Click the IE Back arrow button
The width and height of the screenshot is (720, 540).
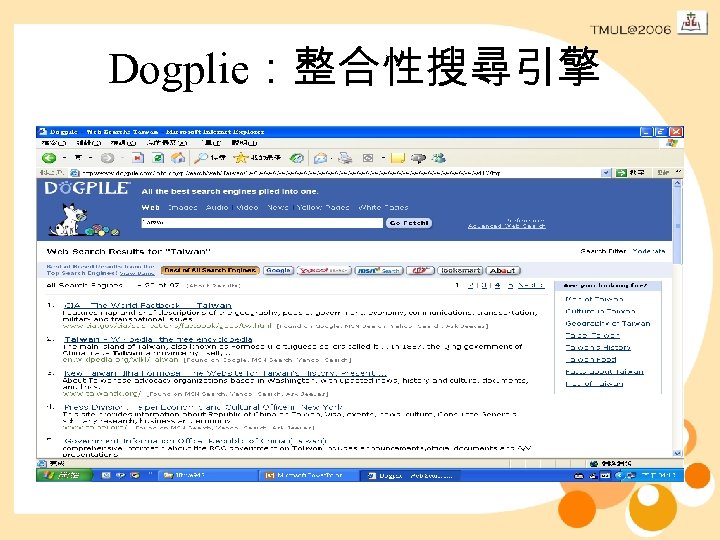[49, 158]
